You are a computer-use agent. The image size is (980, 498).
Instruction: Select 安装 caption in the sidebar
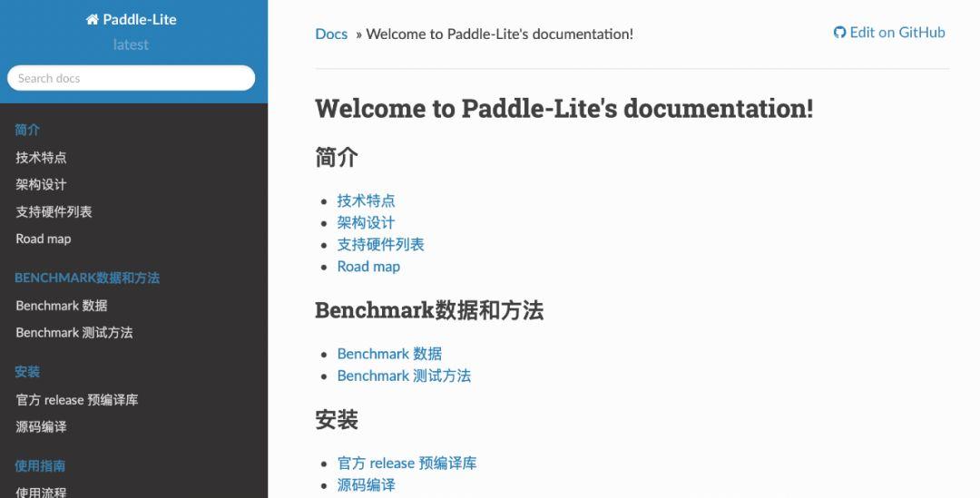point(27,372)
